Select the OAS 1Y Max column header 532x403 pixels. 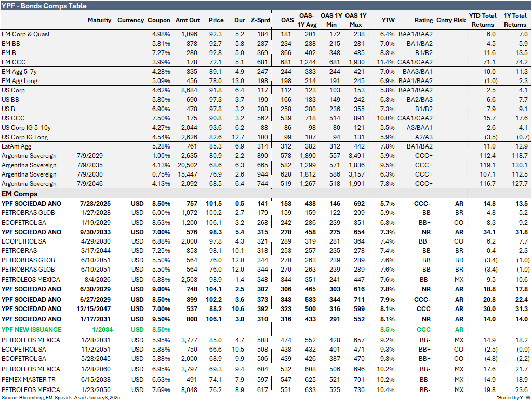pos(355,20)
